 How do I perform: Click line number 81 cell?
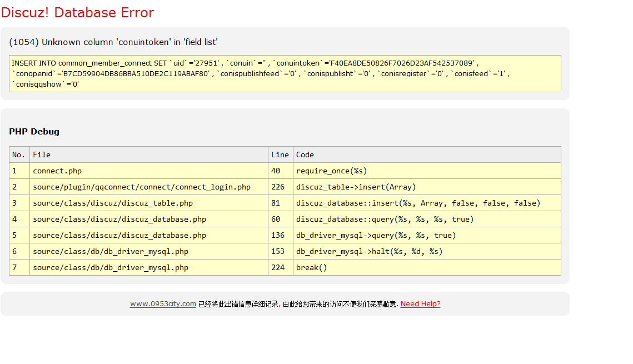(281, 203)
